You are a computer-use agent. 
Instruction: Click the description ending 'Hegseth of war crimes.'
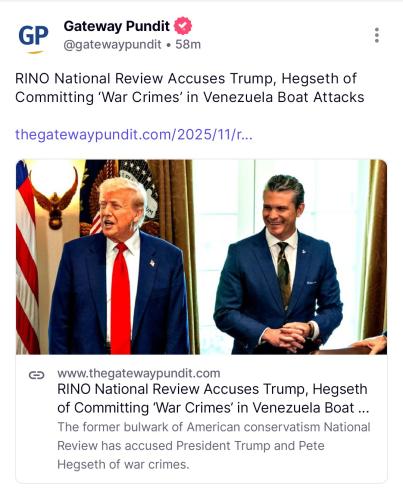[x=123, y=464]
